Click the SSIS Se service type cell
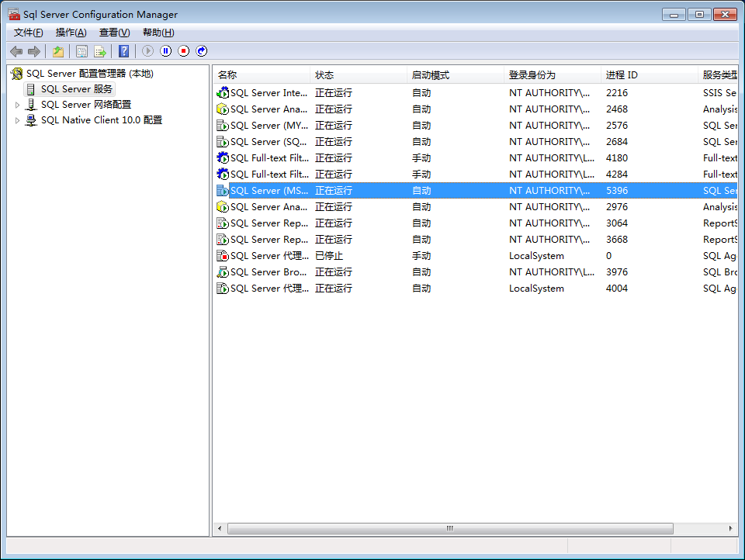The width and height of the screenshot is (745, 560). (x=720, y=92)
